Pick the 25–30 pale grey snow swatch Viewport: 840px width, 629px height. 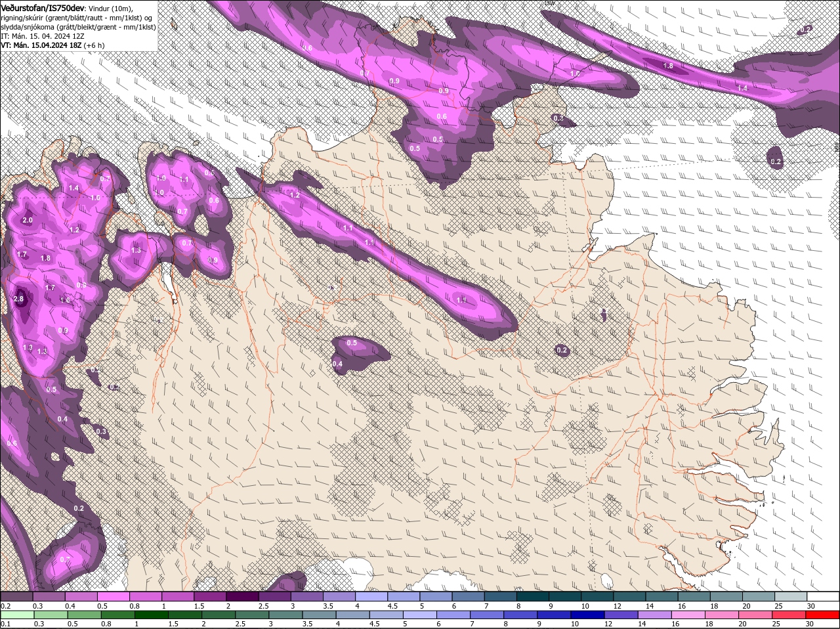[791, 597]
